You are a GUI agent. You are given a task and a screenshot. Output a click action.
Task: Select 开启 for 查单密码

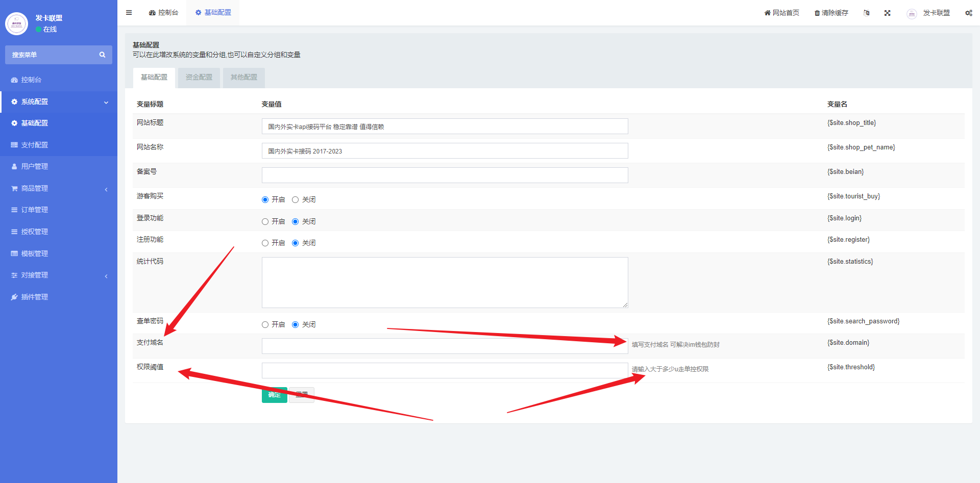(x=265, y=325)
